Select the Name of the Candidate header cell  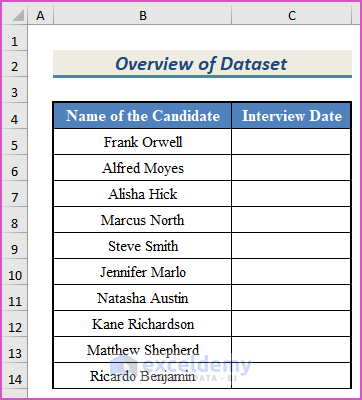[142, 116]
